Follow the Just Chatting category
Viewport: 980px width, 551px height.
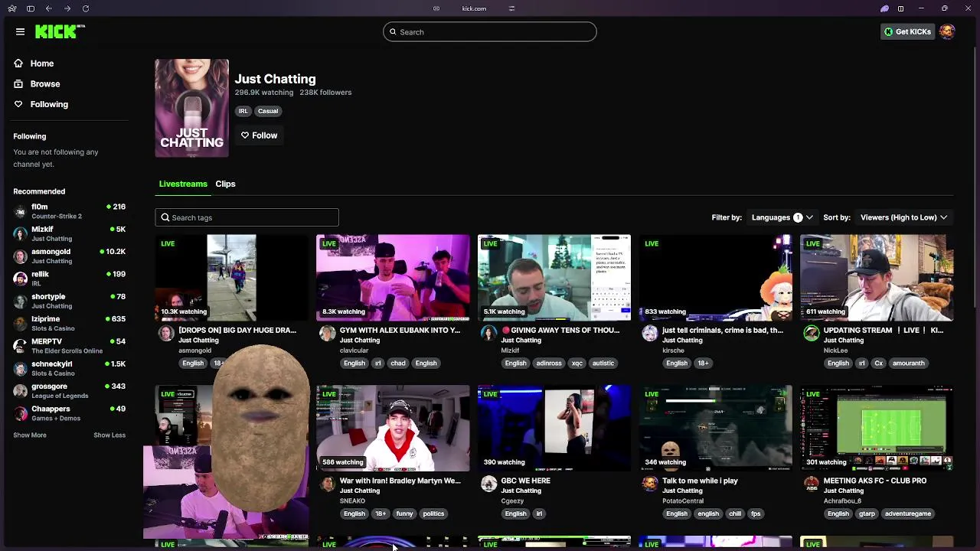[x=259, y=135]
